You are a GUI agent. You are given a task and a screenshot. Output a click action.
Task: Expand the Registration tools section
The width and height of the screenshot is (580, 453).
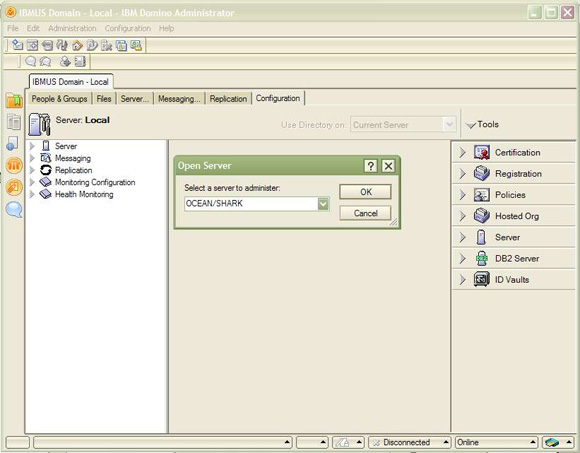tap(462, 173)
